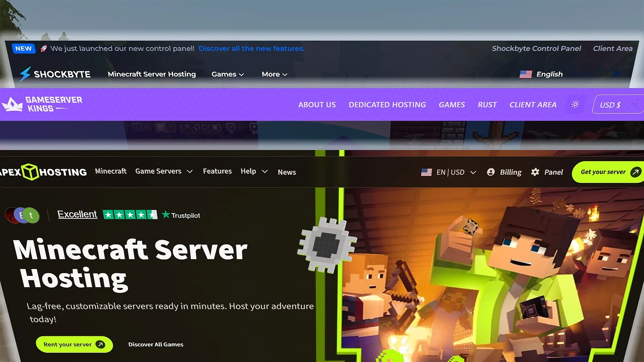The width and height of the screenshot is (644, 362).
Task: Open Minecraft Server Hosting in Shockbyte nav
Action: coord(152,74)
